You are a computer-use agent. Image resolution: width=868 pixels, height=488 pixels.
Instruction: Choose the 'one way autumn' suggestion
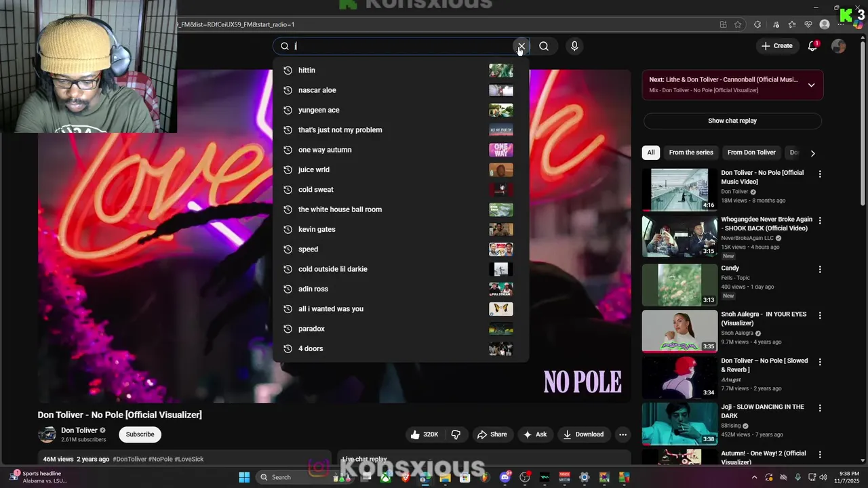pyautogui.click(x=400, y=150)
